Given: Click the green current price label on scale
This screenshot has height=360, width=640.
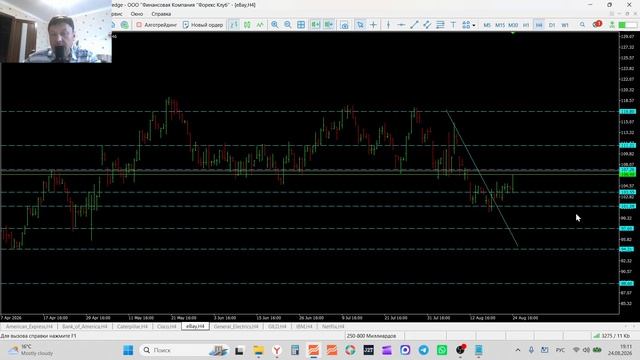Looking at the screenshot, I should pos(627,174).
